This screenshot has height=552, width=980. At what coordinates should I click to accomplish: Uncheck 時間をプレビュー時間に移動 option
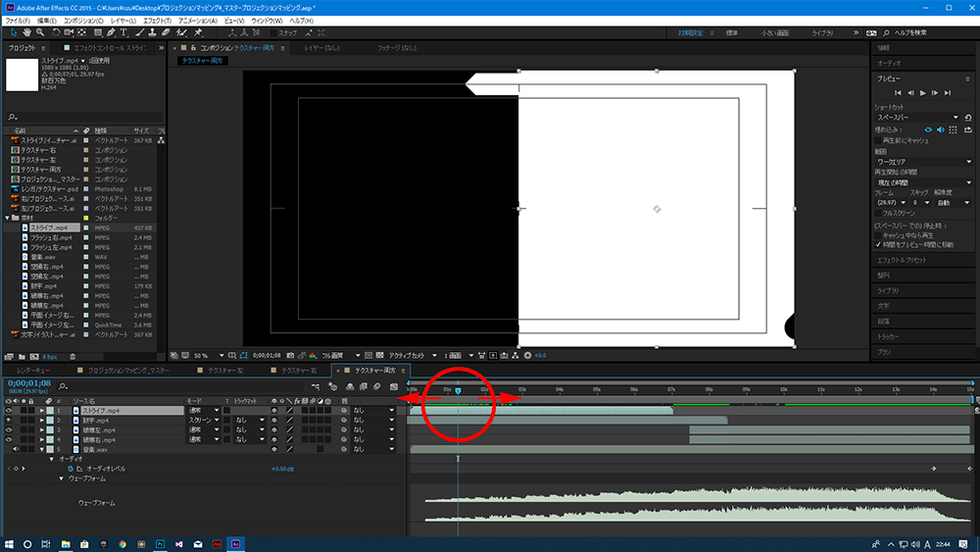pos(879,243)
